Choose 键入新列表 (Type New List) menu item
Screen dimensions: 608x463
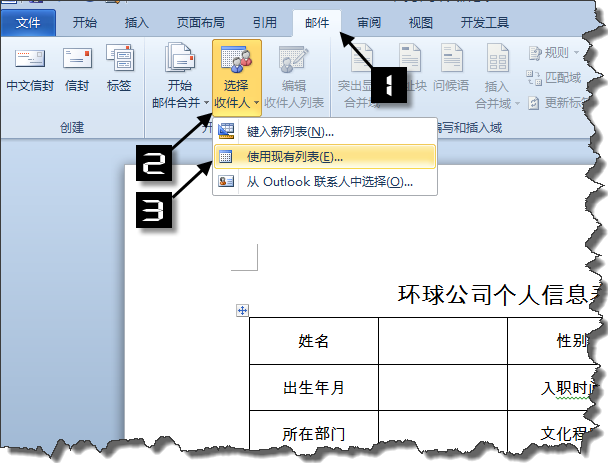289,131
